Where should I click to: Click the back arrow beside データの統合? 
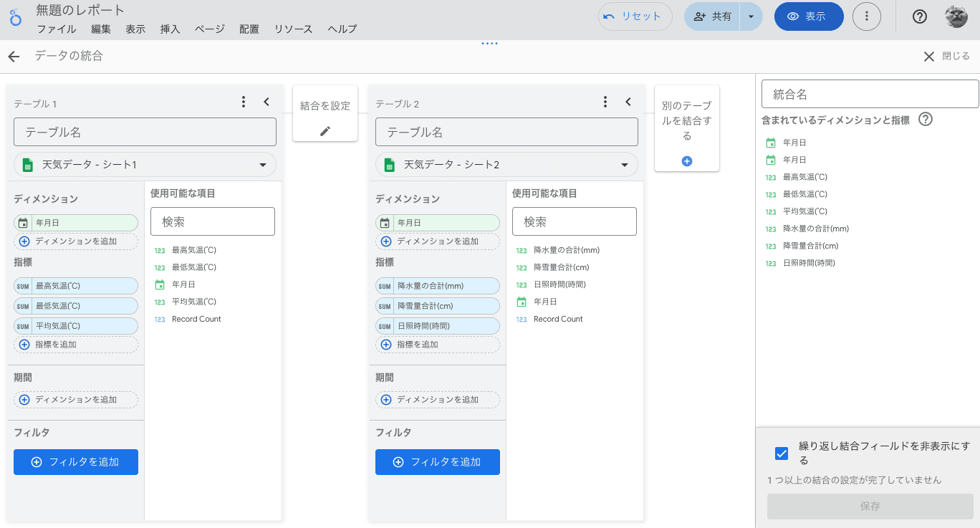click(x=14, y=57)
